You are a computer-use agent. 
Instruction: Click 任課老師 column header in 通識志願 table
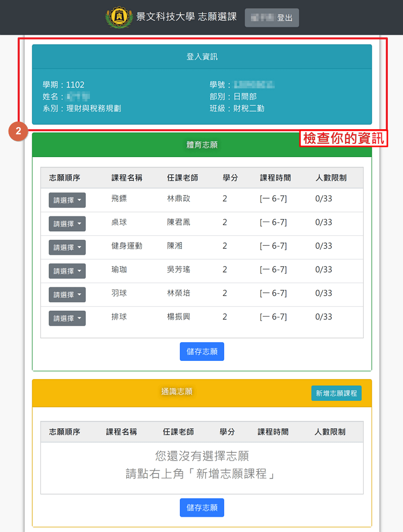coord(178,432)
